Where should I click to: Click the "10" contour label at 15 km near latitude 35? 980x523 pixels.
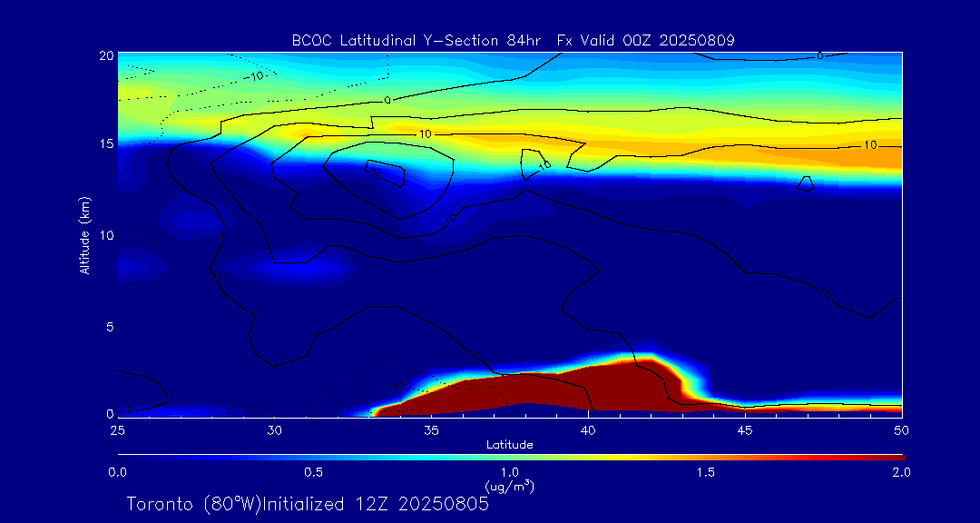[x=425, y=133]
